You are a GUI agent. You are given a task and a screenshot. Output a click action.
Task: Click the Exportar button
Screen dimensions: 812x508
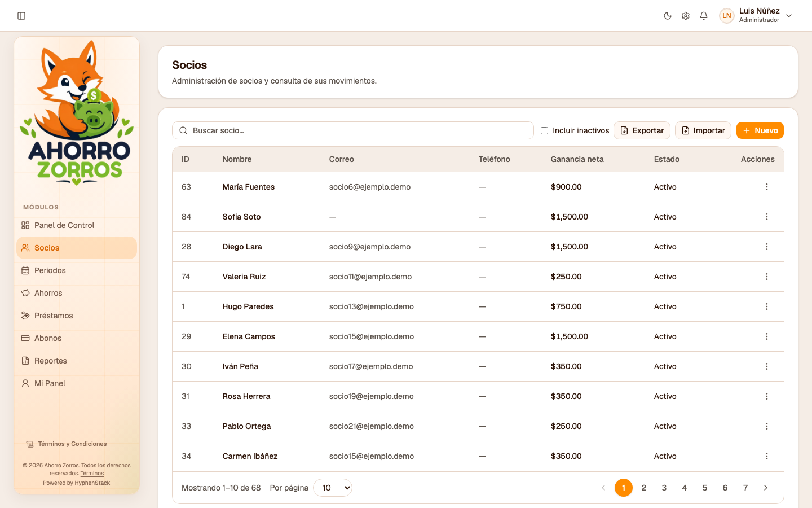tap(642, 130)
